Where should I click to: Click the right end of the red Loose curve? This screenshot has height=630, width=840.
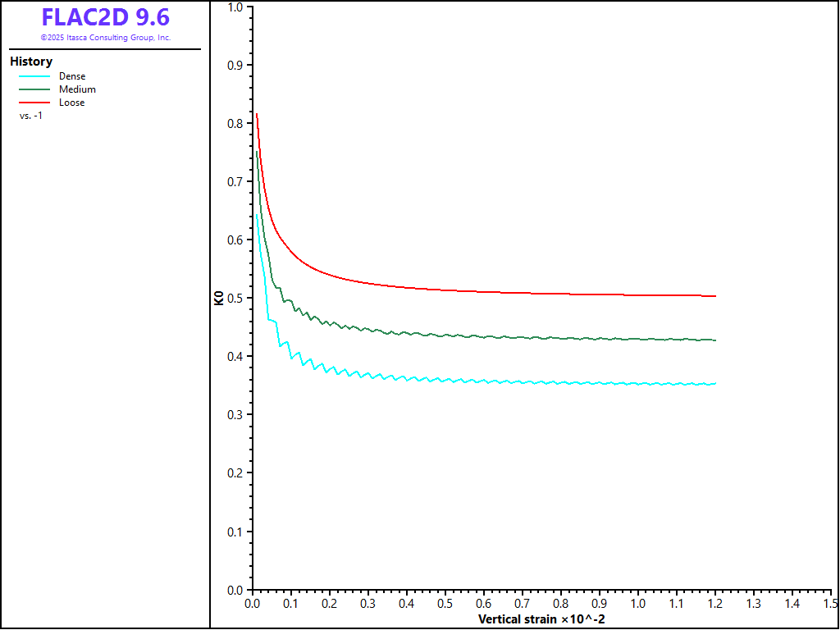(x=715, y=296)
